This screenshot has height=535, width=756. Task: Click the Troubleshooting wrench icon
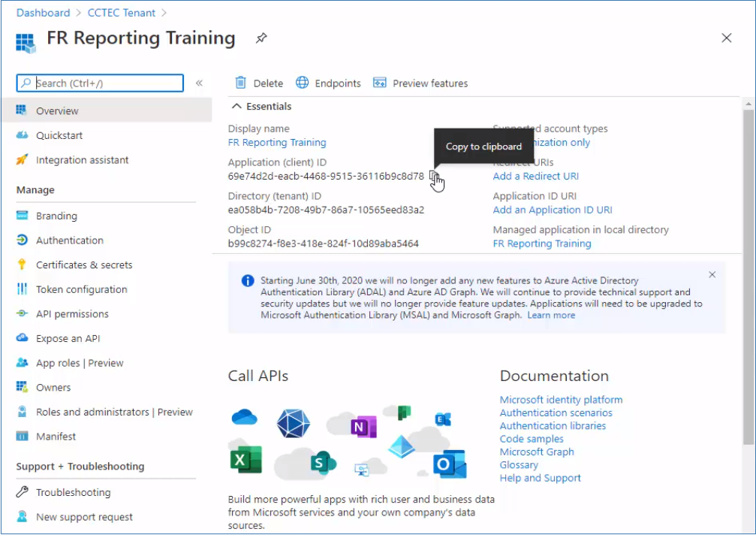(23, 492)
